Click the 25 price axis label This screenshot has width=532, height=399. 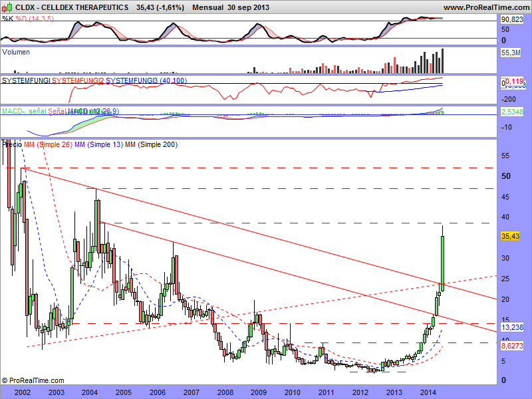tap(505, 279)
